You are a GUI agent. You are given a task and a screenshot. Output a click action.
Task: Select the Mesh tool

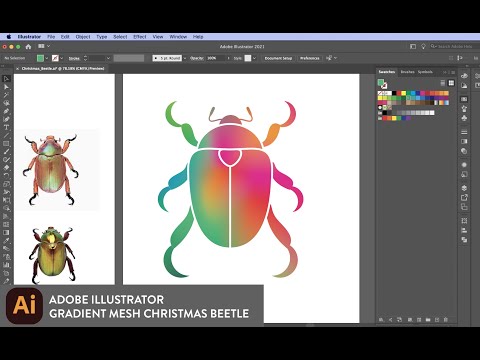[6, 224]
